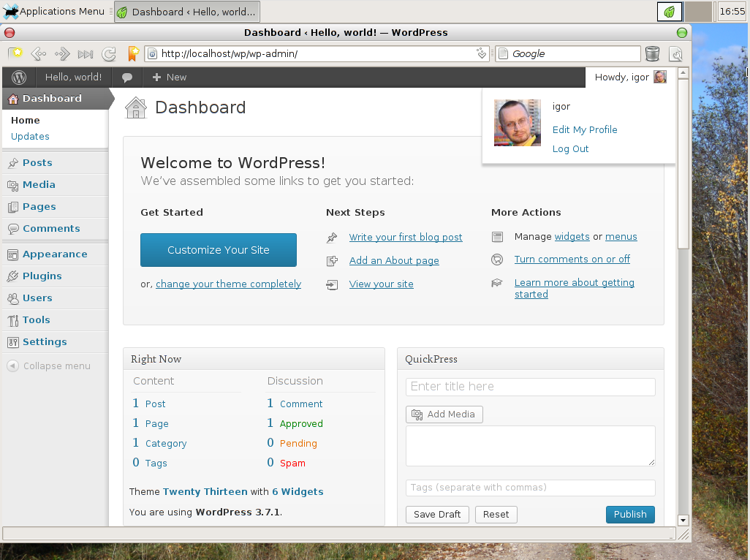Click the scrollbar up arrow
750x560 pixels.
[x=683, y=73]
